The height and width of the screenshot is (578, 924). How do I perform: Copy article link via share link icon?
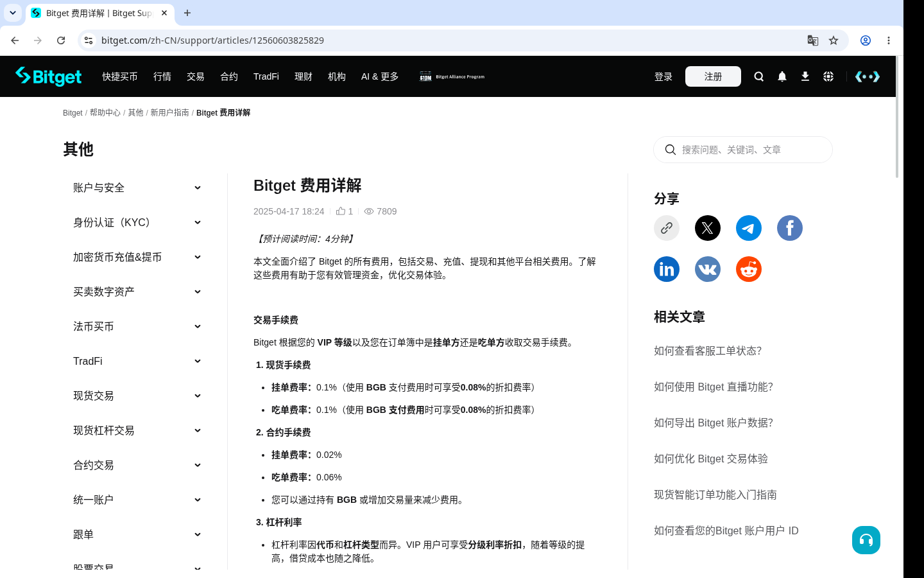pos(667,228)
